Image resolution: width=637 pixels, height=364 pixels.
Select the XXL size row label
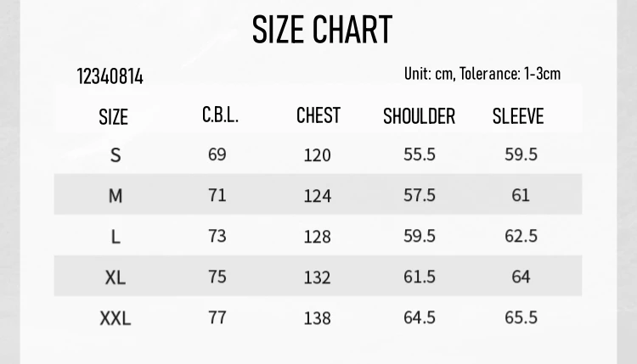coord(116,318)
